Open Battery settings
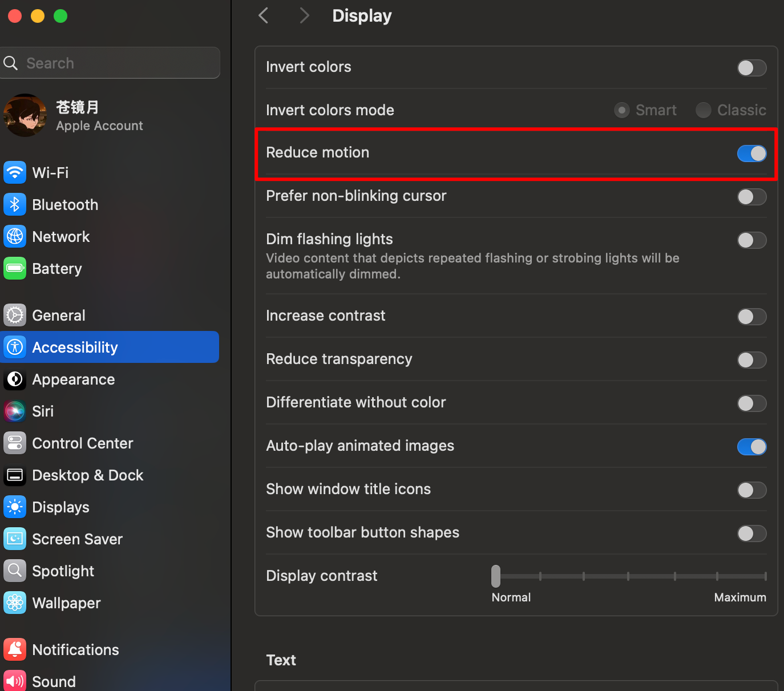The image size is (784, 691). point(110,268)
